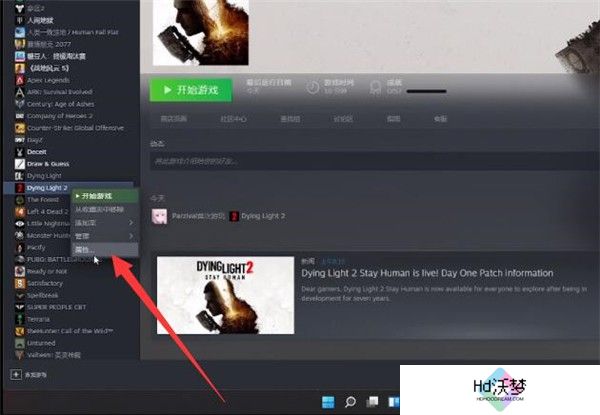600x415 pixels.
Task: Click the Draw & Guess icon
Action: [20, 164]
